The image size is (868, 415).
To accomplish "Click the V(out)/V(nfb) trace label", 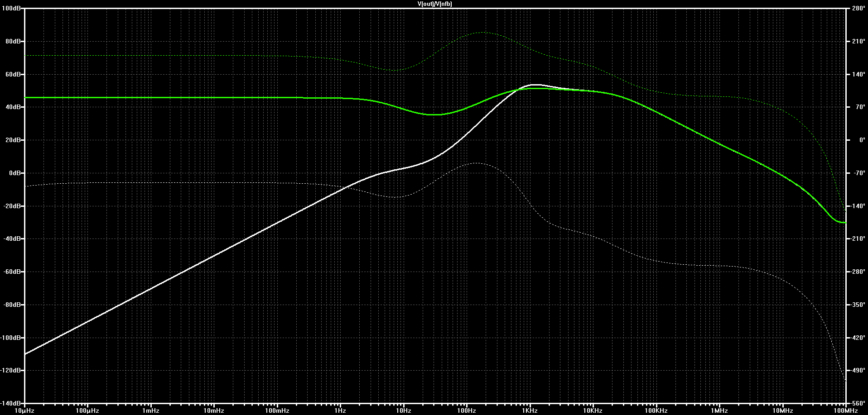I will (434, 4).
